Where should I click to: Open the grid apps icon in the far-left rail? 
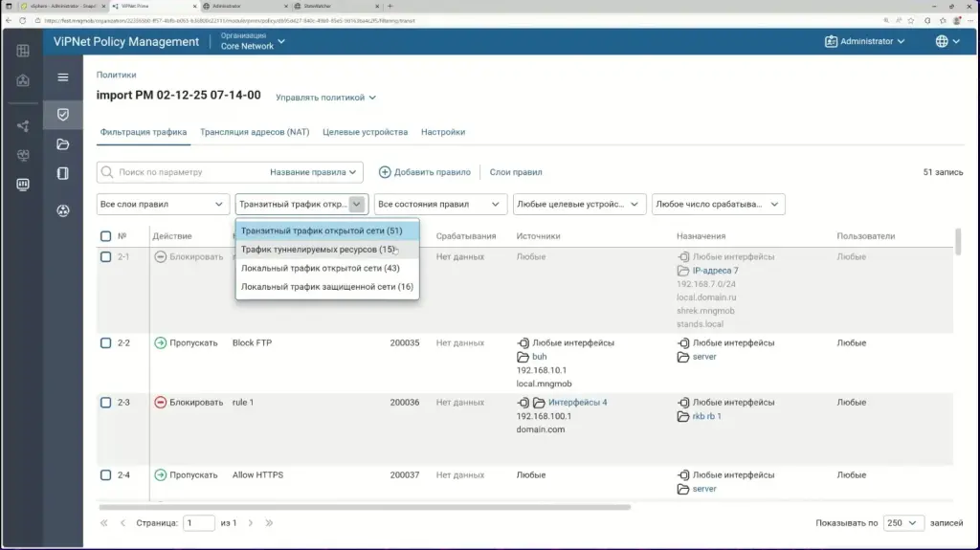click(x=23, y=51)
